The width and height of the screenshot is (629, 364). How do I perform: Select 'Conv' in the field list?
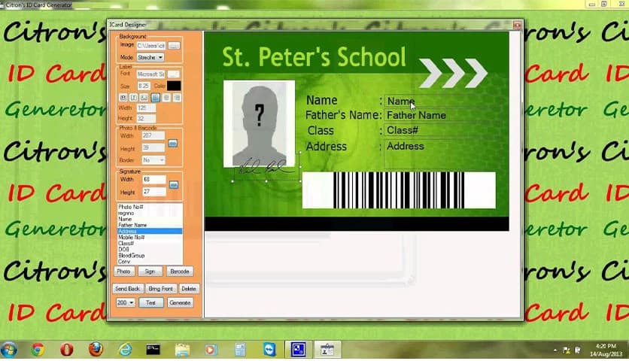pyautogui.click(x=149, y=262)
